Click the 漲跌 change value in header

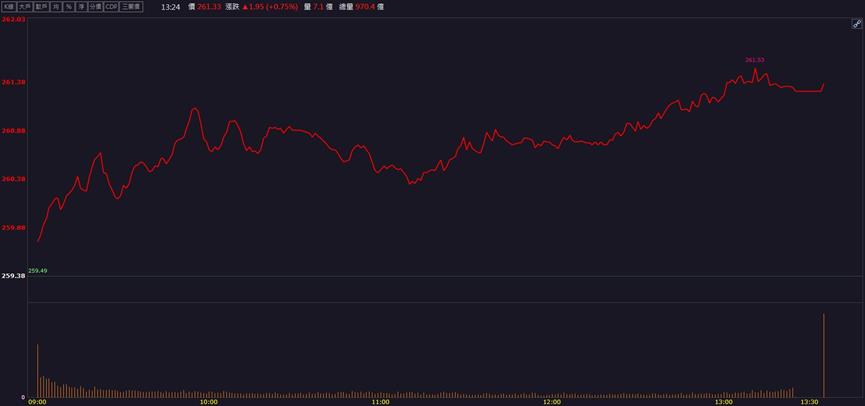point(270,7)
